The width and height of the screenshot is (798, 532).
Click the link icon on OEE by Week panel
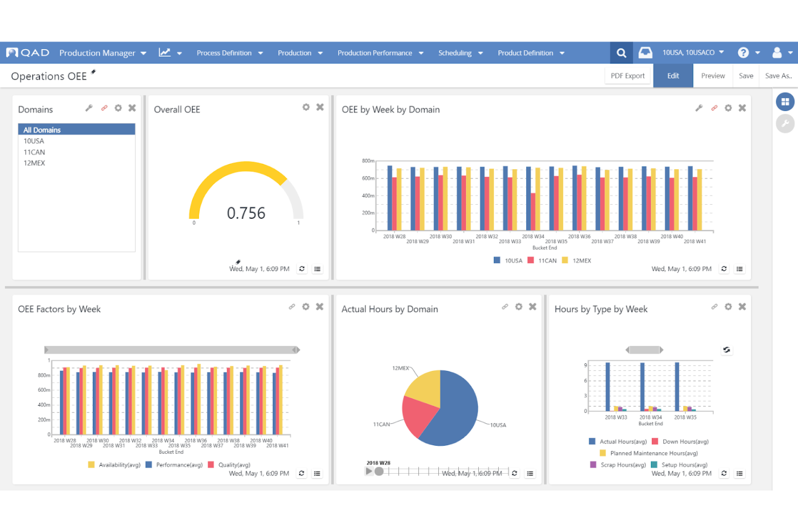[714, 107]
